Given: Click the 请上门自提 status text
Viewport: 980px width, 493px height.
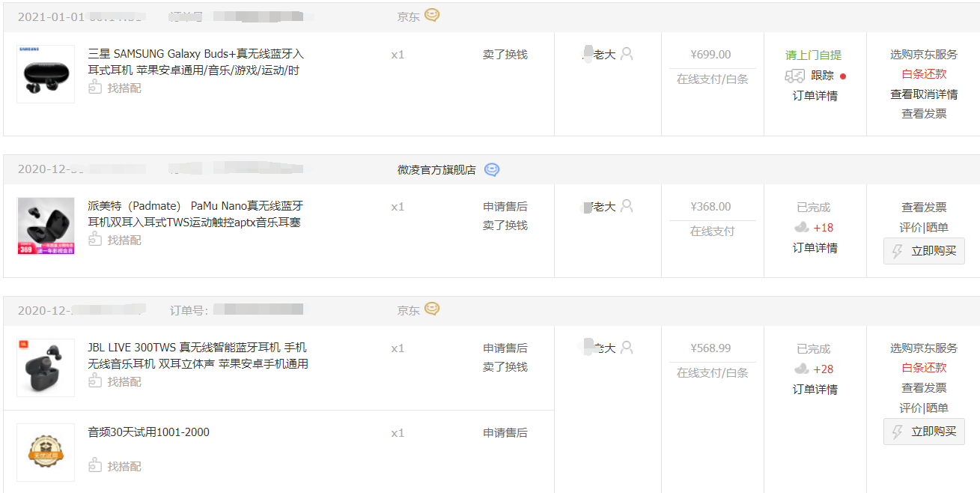Looking at the screenshot, I should pyautogui.click(x=814, y=55).
